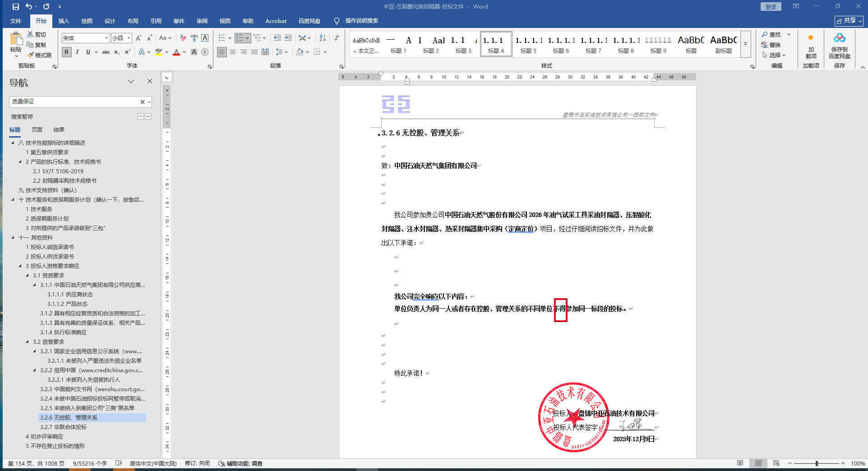This screenshot has width=868, height=471.
Task: Decrease paragraph indent
Action: pos(277,38)
